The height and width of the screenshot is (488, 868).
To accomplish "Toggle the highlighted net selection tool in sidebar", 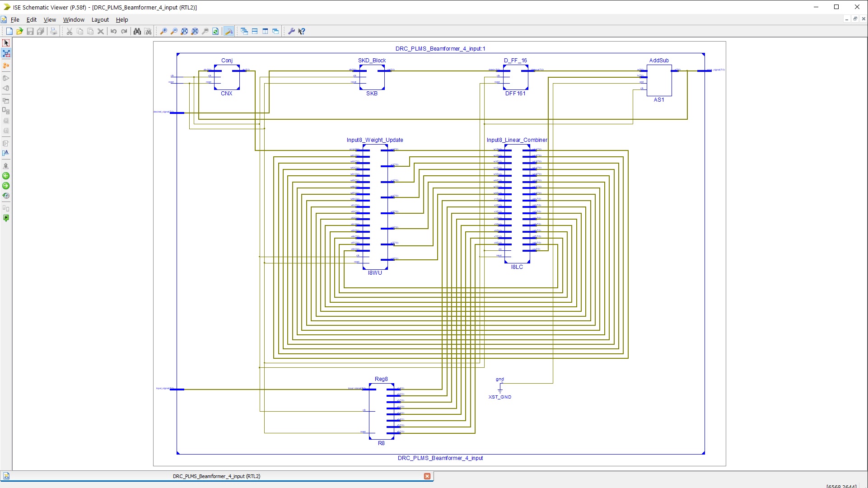I will (6, 53).
